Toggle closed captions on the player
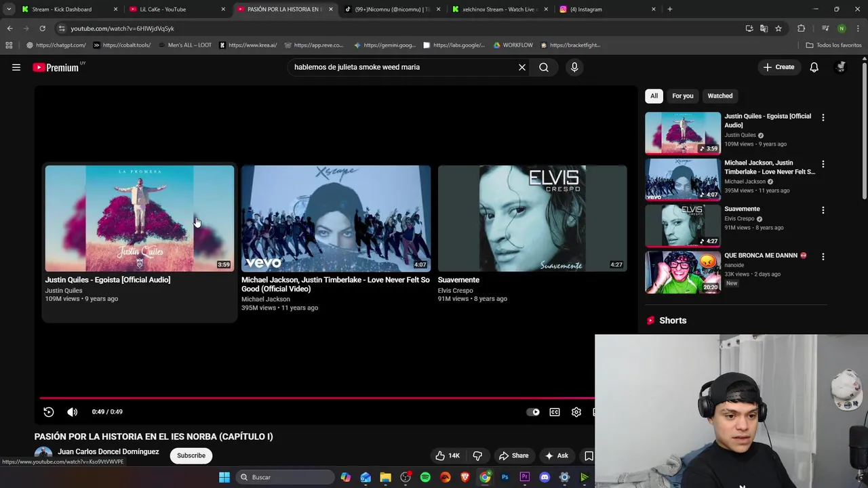 tap(555, 412)
